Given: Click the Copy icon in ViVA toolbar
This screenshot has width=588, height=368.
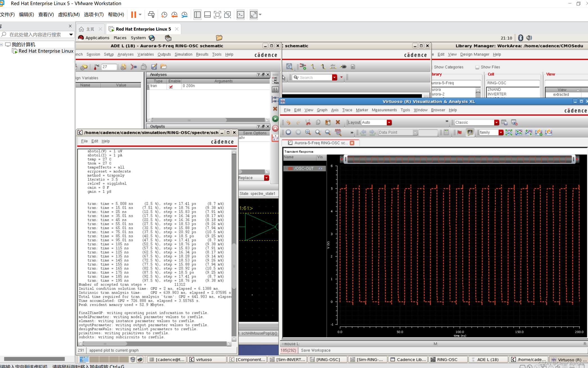Looking at the screenshot, I should click(x=318, y=122).
